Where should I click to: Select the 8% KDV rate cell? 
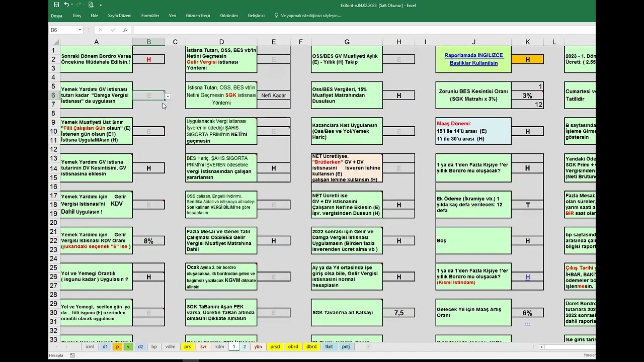148,241
